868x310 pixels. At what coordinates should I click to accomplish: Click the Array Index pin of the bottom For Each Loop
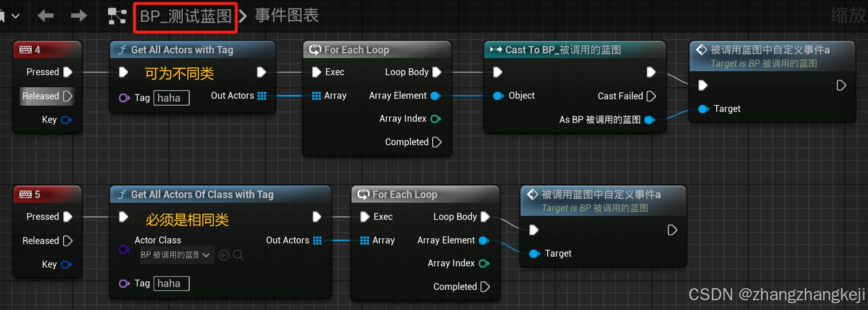point(484,263)
